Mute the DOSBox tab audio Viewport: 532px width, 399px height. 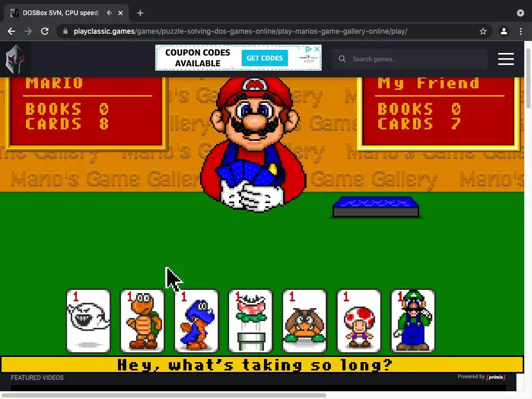pos(109,13)
